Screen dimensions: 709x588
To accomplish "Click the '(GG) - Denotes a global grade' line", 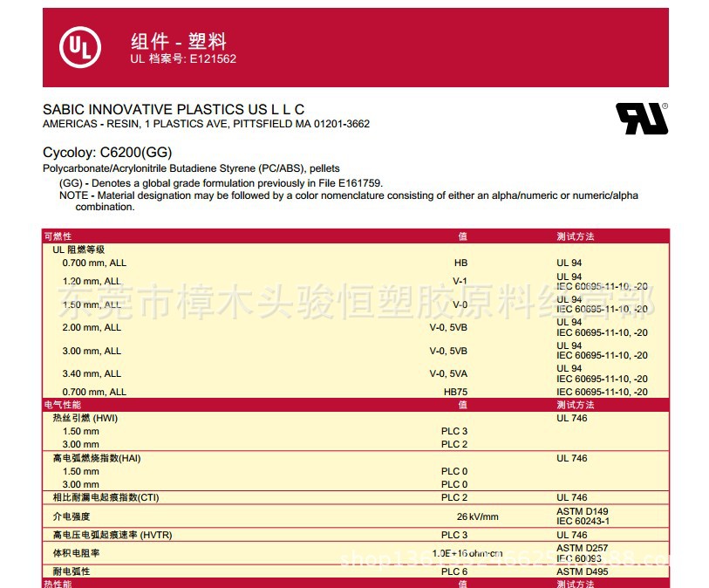I will point(222,183).
